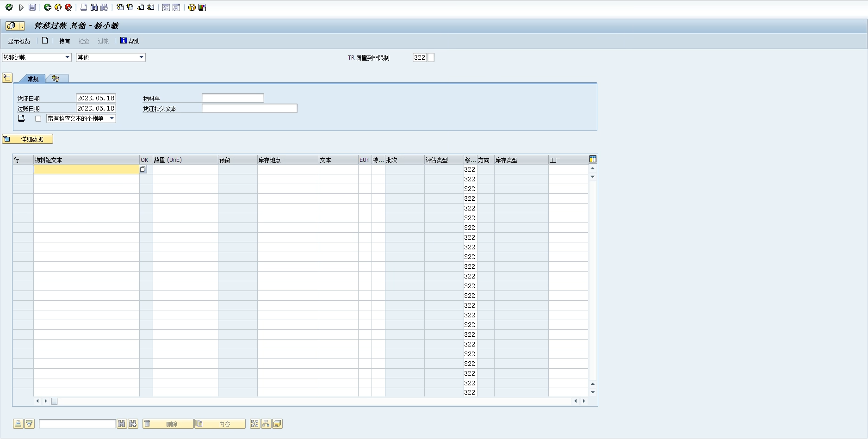Click the binoculars Find icon in top toolbar
The height and width of the screenshot is (439, 868).
(94, 7)
